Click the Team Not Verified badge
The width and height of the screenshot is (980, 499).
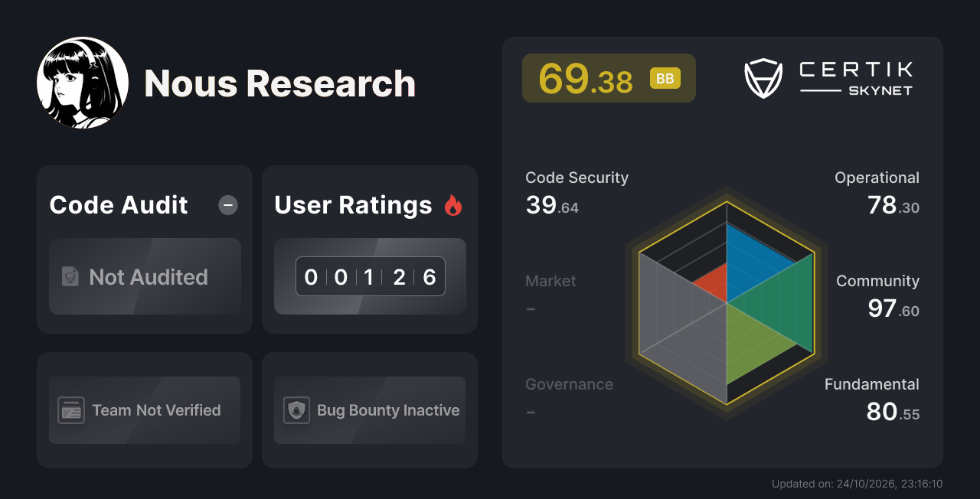145,410
